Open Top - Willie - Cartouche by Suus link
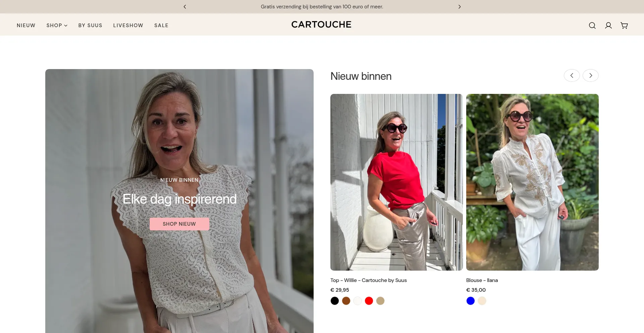This screenshot has width=644, height=333. point(368,280)
